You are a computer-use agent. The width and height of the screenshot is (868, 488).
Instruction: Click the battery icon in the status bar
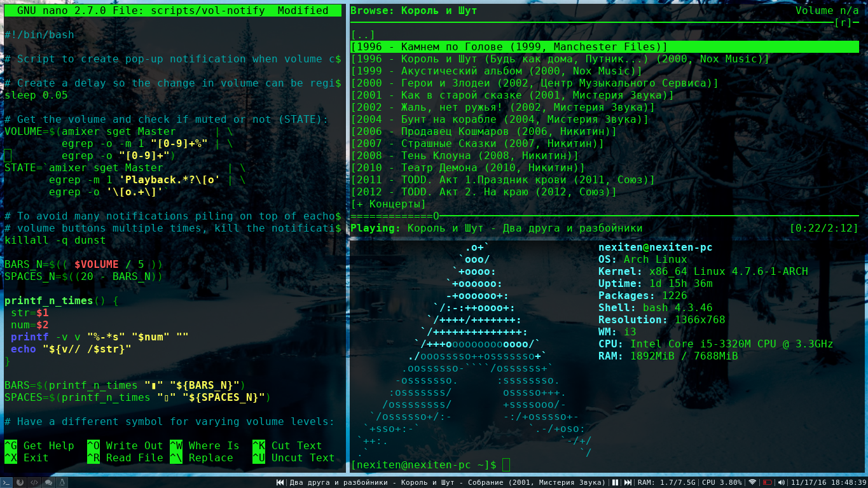(768, 482)
